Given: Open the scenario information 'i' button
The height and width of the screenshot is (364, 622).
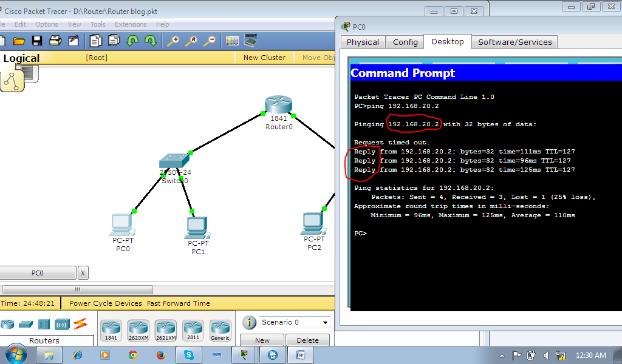Looking at the screenshot, I should pos(249,322).
